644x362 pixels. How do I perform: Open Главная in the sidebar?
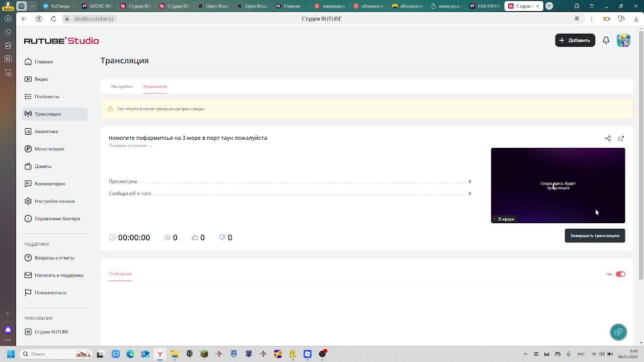tap(43, 62)
